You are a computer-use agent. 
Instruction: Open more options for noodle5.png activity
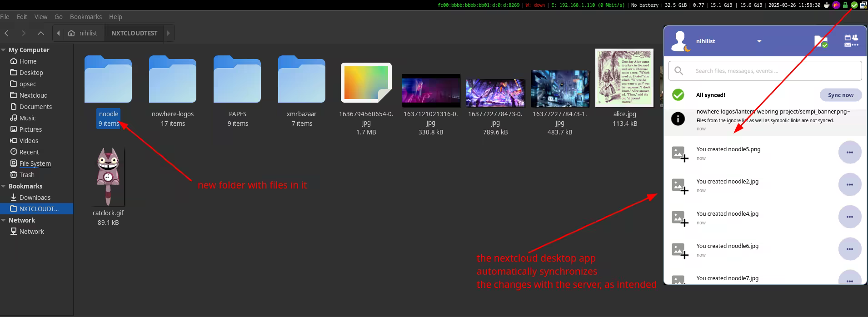pos(849,153)
